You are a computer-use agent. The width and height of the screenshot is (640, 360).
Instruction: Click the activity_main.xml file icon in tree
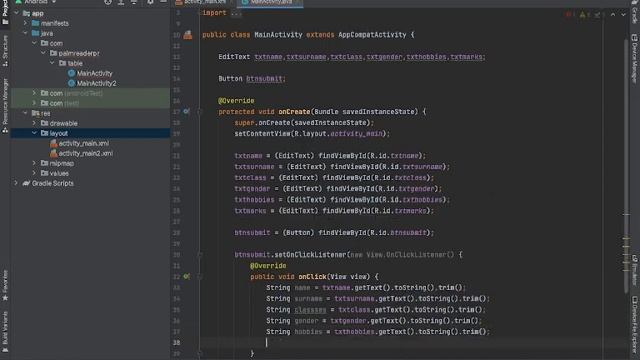[x=53, y=143]
